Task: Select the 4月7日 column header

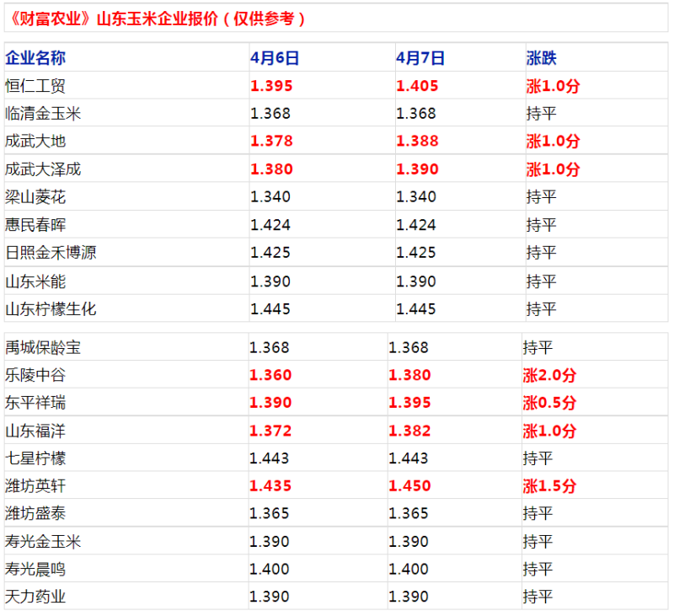Action: [420, 57]
